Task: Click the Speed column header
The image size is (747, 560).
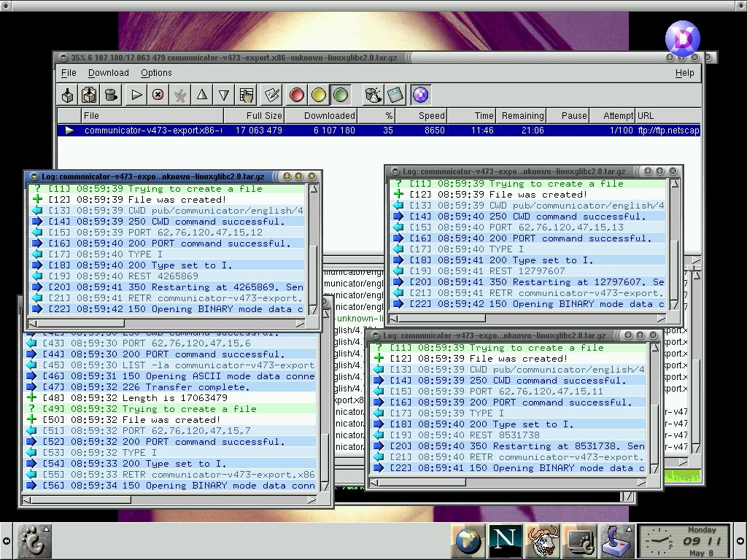Action: [x=421, y=116]
